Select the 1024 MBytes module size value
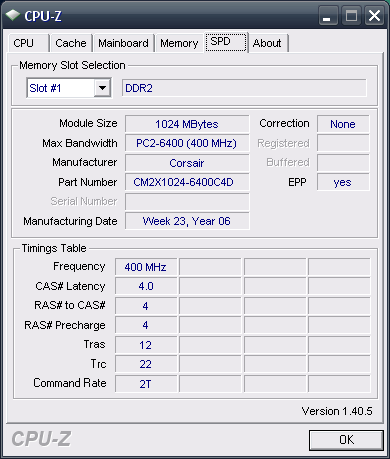This screenshot has width=390, height=459. click(x=187, y=124)
